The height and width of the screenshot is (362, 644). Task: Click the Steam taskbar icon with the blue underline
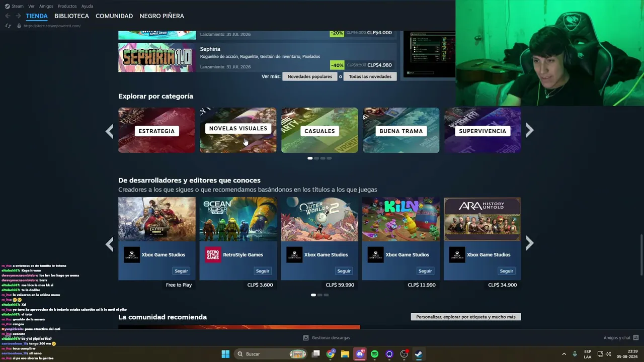[419, 354]
